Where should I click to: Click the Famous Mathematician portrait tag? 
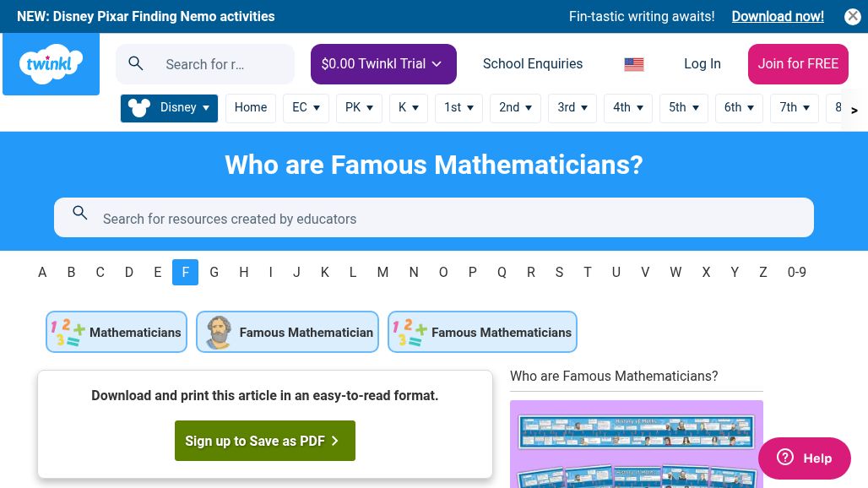tap(287, 333)
